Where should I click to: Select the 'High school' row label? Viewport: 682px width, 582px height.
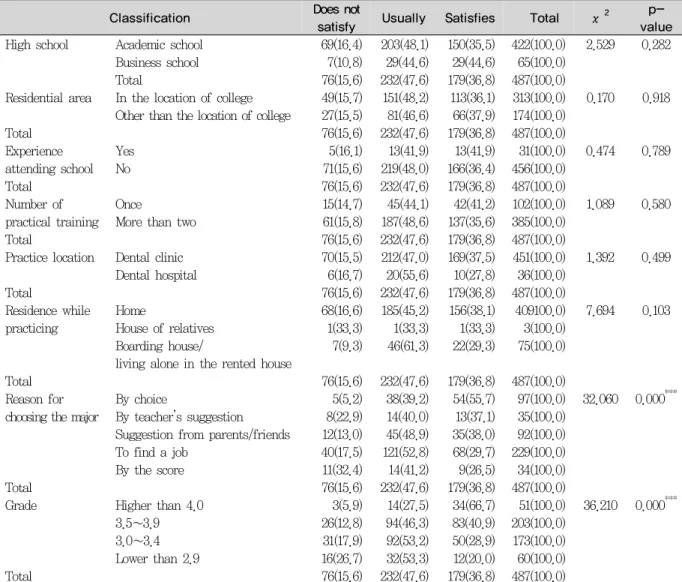37,45
